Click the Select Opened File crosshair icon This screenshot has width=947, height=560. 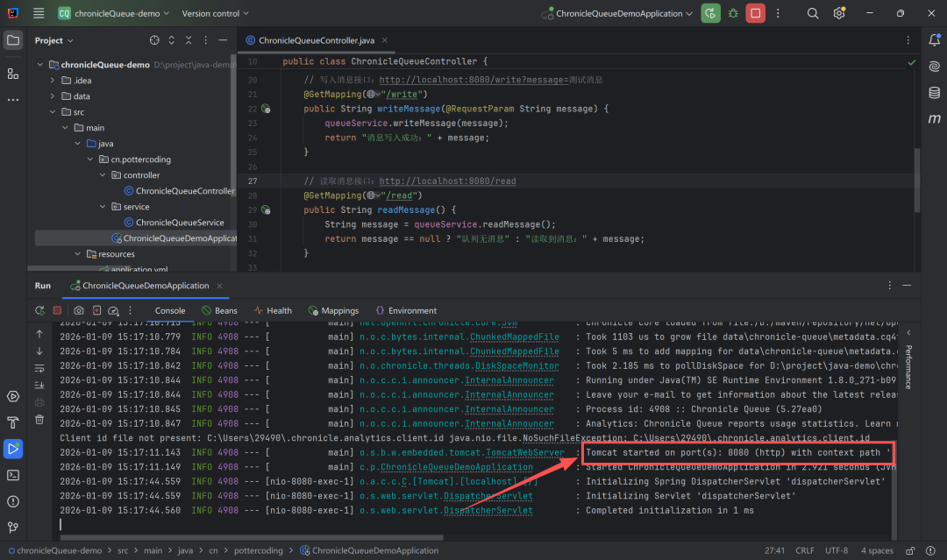point(154,40)
